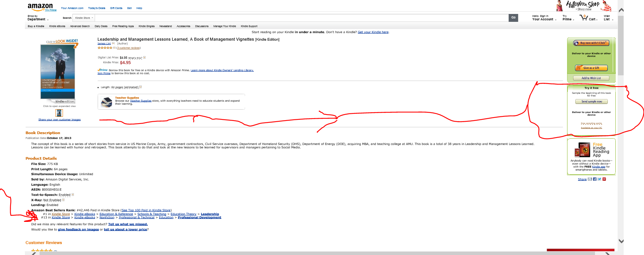The width and height of the screenshot is (644, 255).
Task: Click How sampling works link
Action: point(591,123)
